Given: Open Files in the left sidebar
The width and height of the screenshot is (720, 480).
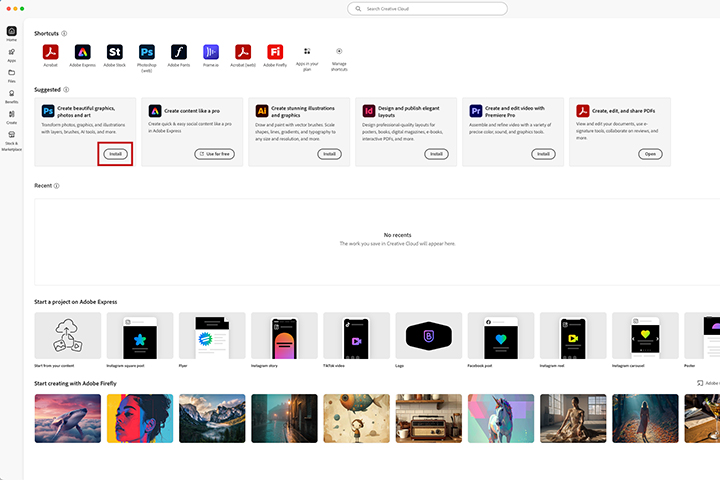Looking at the screenshot, I should (x=11, y=75).
